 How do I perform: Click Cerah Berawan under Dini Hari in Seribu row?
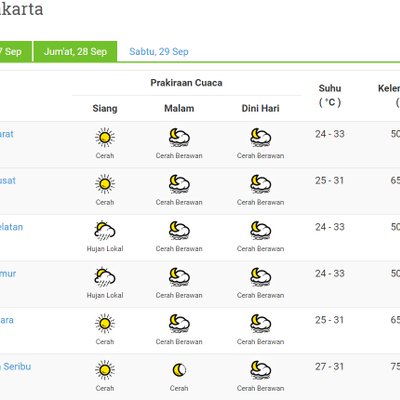pyautogui.click(x=260, y=388)
